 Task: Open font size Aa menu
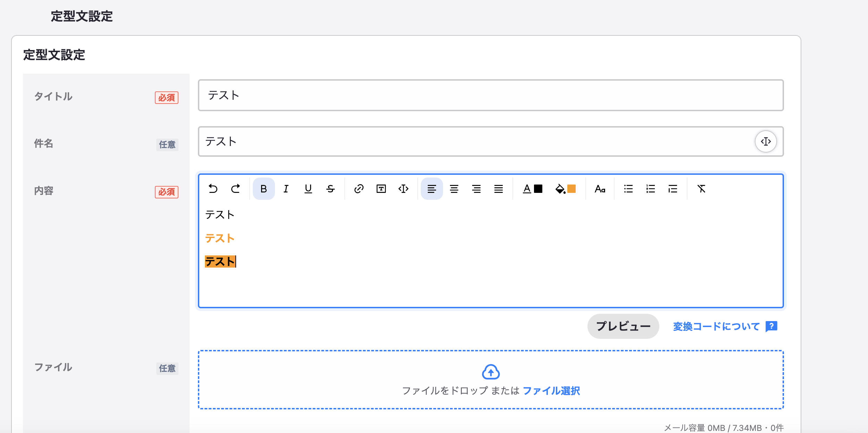click(x=600, y=189)
